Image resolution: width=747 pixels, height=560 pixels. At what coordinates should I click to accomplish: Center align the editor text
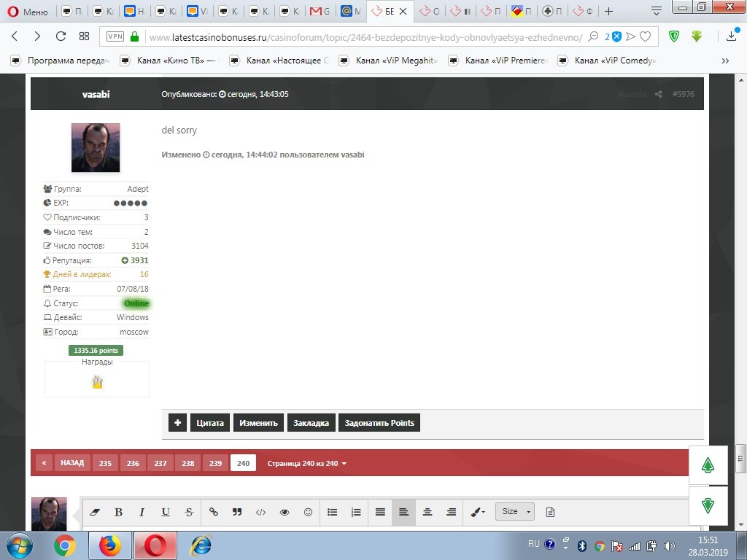[427, 512]
